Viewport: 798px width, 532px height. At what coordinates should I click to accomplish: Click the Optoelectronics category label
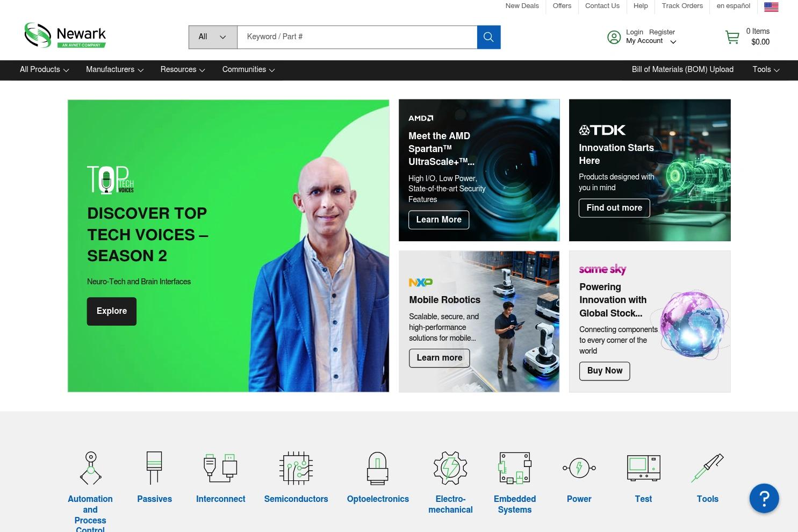coord(378,499)
